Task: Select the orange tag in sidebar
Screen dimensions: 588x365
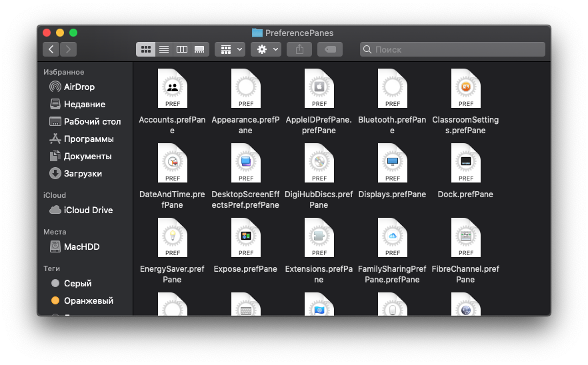Action: point(88,300)
